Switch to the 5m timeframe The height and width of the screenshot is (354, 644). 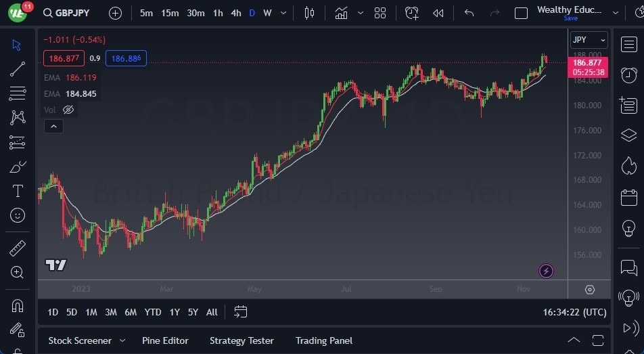coord(146,13)
